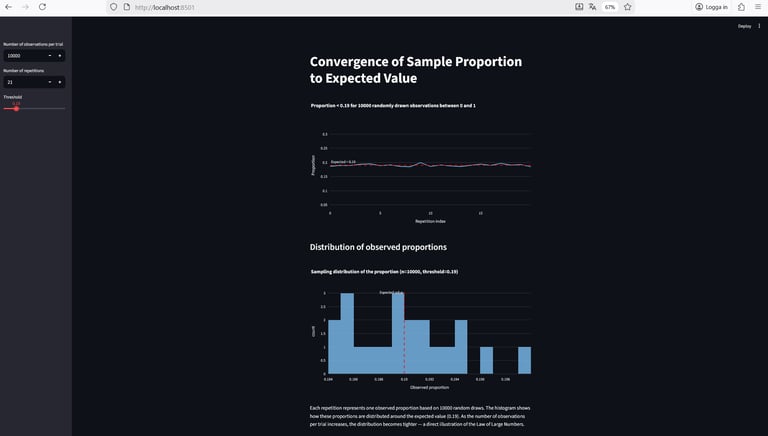Increase the number of observations per trial
This screenshot has width=768, height=436.
[60, 56]
